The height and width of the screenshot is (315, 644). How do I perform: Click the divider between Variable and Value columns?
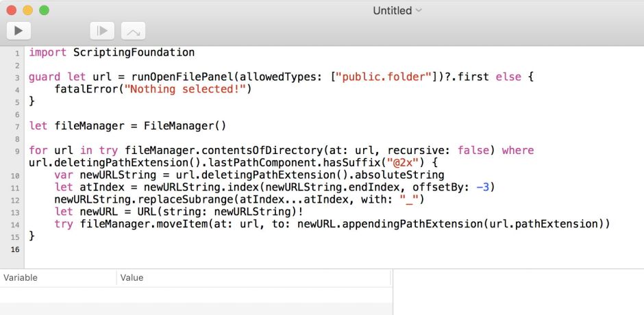pyautogui.click(x=116, y=278)
